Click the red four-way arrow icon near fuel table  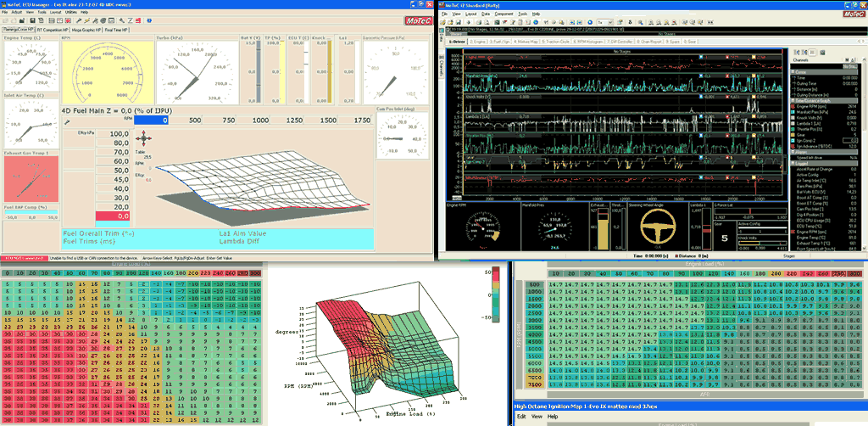[143, 138]
